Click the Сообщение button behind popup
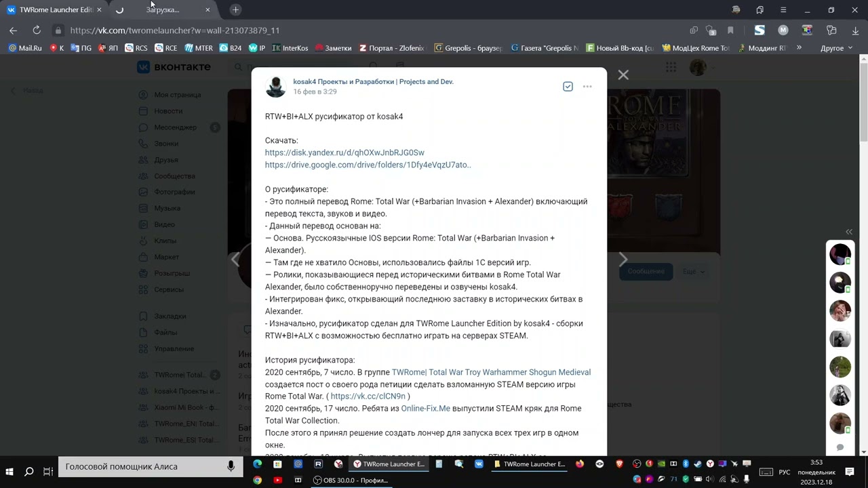Image resolution: width=868 pixels, height=488 pixels. coord(646,271)
